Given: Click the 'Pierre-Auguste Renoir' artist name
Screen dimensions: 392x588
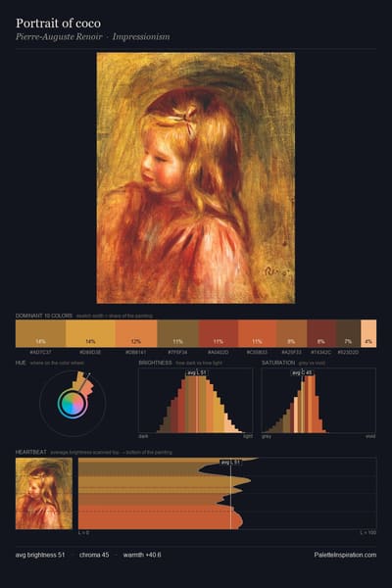Looking at the screenshot, I should tap(59, 37).
